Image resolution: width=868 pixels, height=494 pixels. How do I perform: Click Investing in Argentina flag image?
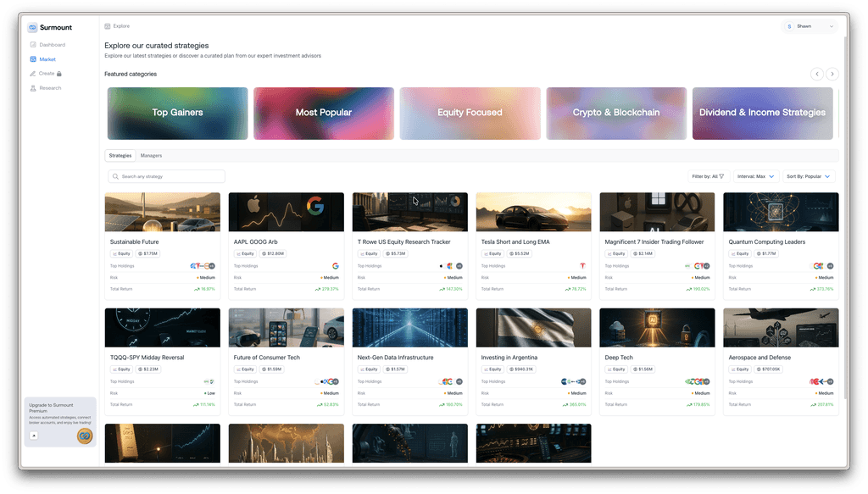click(x=534, y=327)
